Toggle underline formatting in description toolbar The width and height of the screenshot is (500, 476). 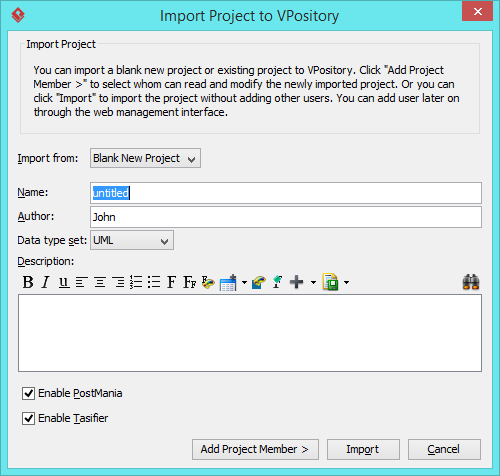[64, 282]
